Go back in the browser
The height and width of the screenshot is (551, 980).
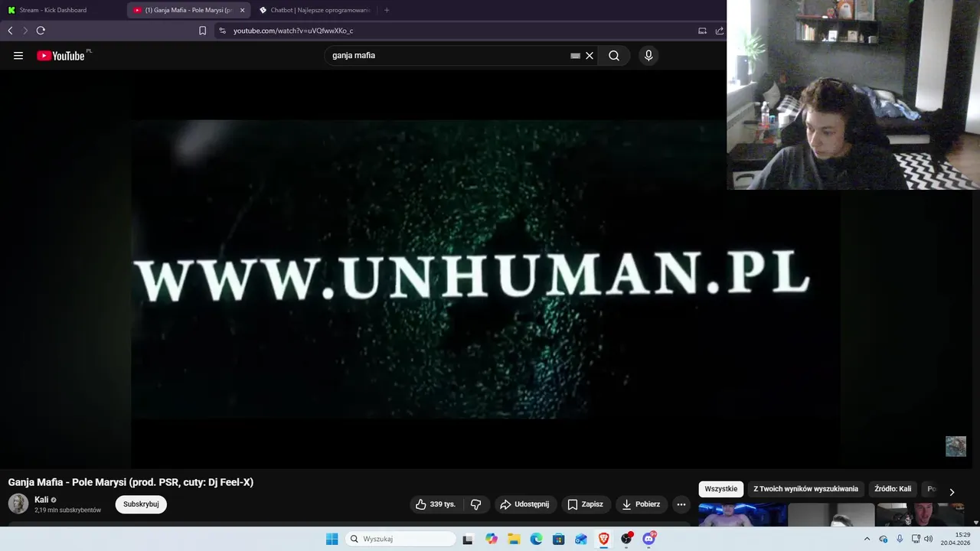pos(10,31)
